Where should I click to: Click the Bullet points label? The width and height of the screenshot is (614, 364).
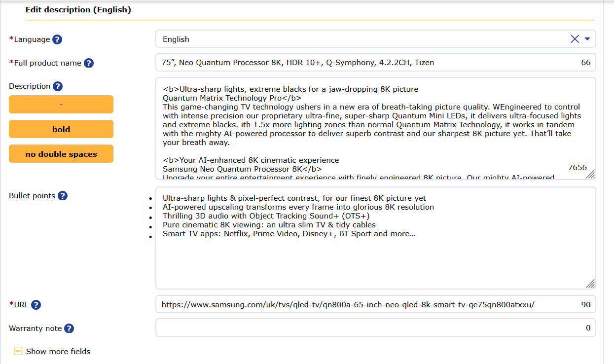pyautogui.click(x=32, y=196)
